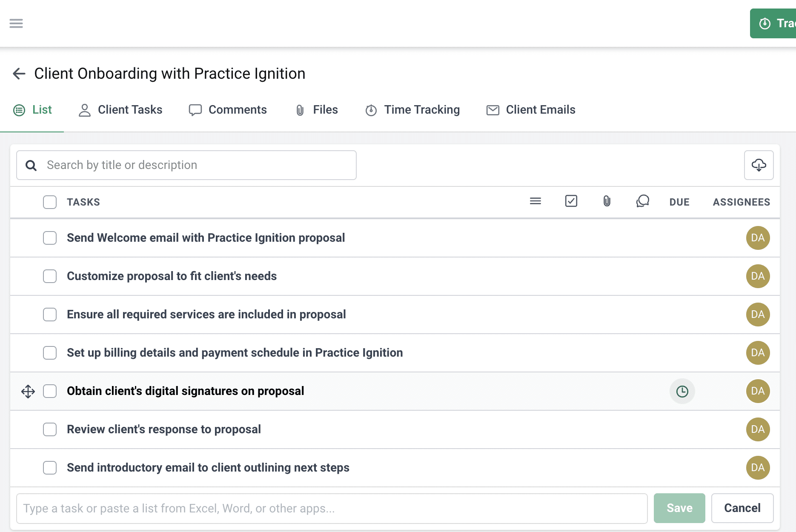
Task: Open the Client Tasks tab
Action: coord(120,110)
